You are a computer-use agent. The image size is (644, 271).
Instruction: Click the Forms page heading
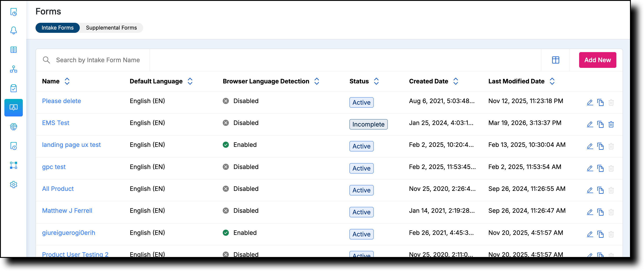[x=48, y=11]
